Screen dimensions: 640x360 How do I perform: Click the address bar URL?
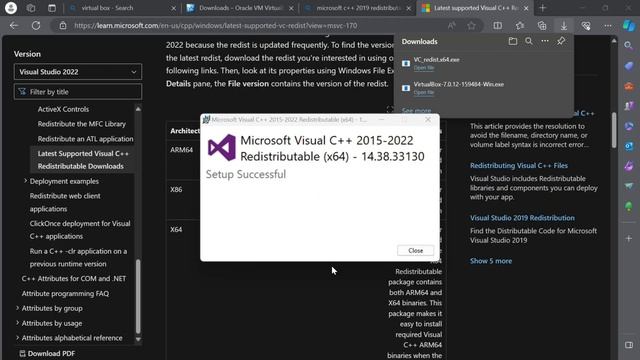[x=216, y=25]
